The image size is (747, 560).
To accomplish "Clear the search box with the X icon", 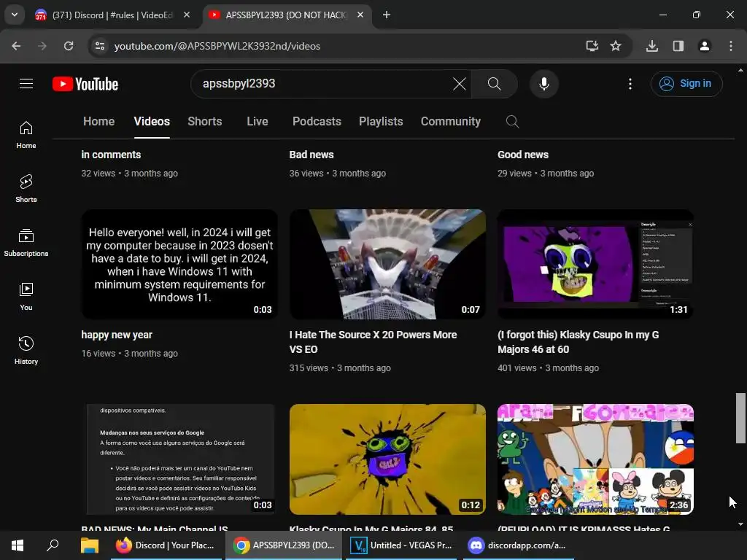I will 460,84.
